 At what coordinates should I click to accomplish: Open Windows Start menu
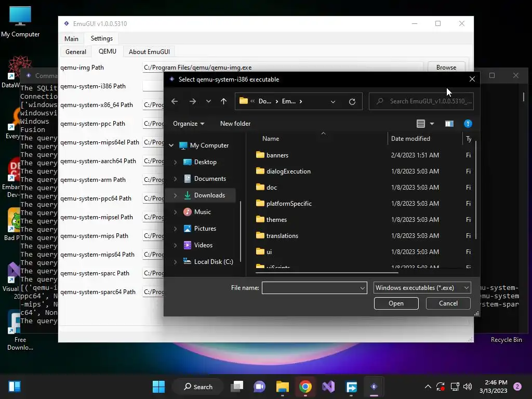pyautogui.click(x=158, y=387)
